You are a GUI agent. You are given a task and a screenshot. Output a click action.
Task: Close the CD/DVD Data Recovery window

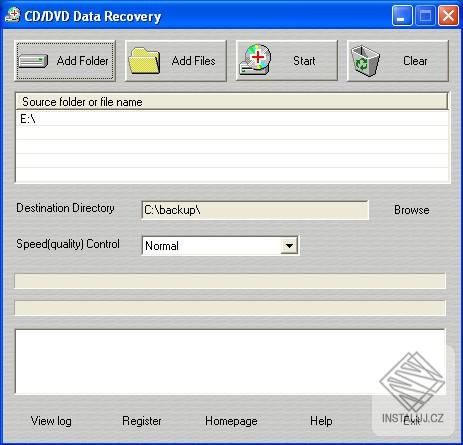[448, 16]
